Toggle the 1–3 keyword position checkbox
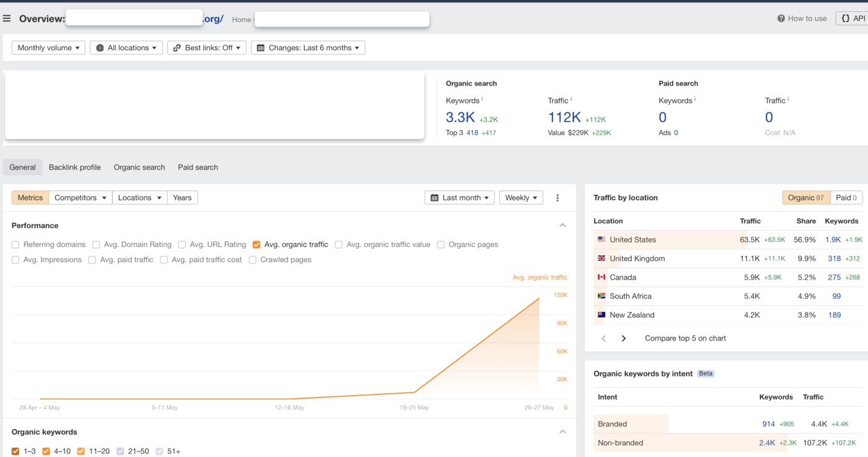The width and height of the screenshot is (868, 457). pos(15,451)
